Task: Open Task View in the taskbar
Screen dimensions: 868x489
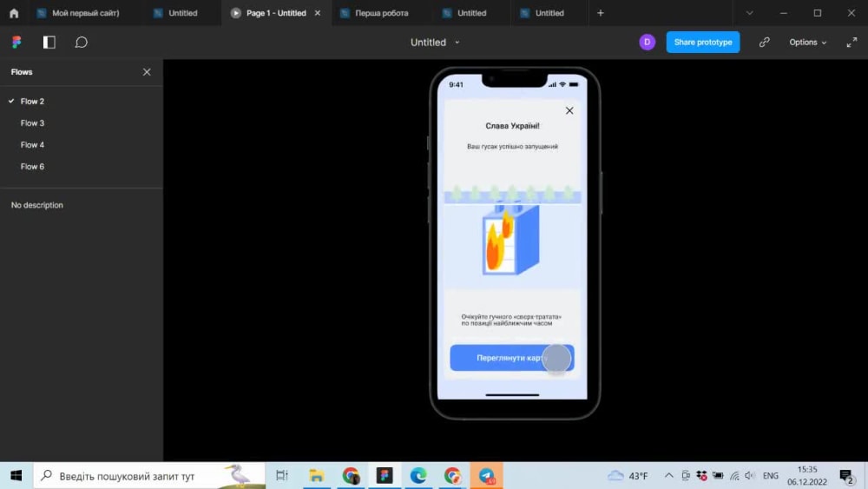Action: [282, 476]
